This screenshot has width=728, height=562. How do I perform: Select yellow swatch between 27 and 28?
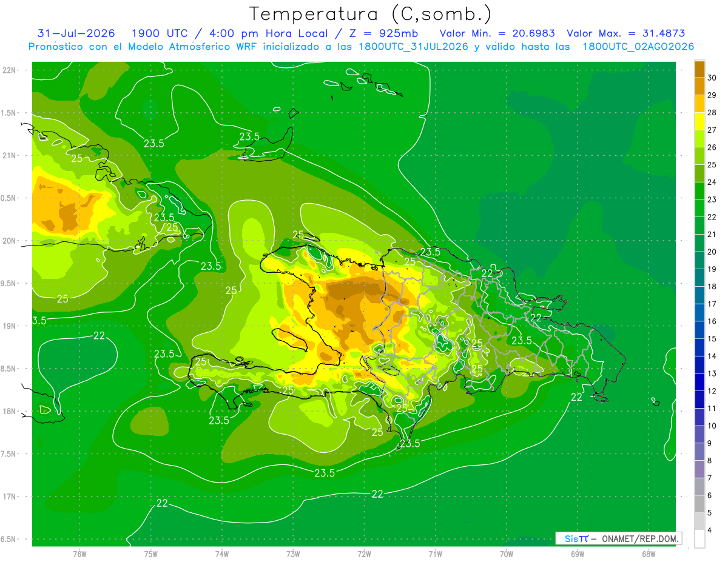[x=699, y=121]
